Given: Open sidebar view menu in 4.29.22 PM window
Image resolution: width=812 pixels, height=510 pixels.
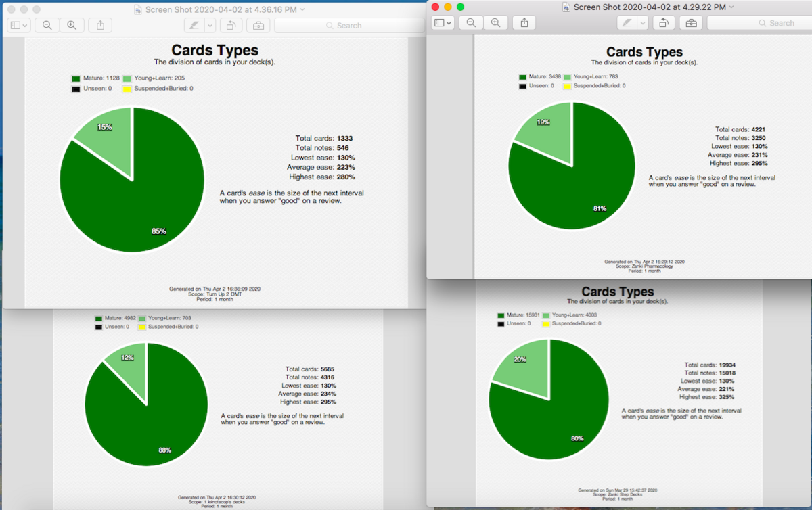Looking at the screenshot, I should click(x=443, y=23).
